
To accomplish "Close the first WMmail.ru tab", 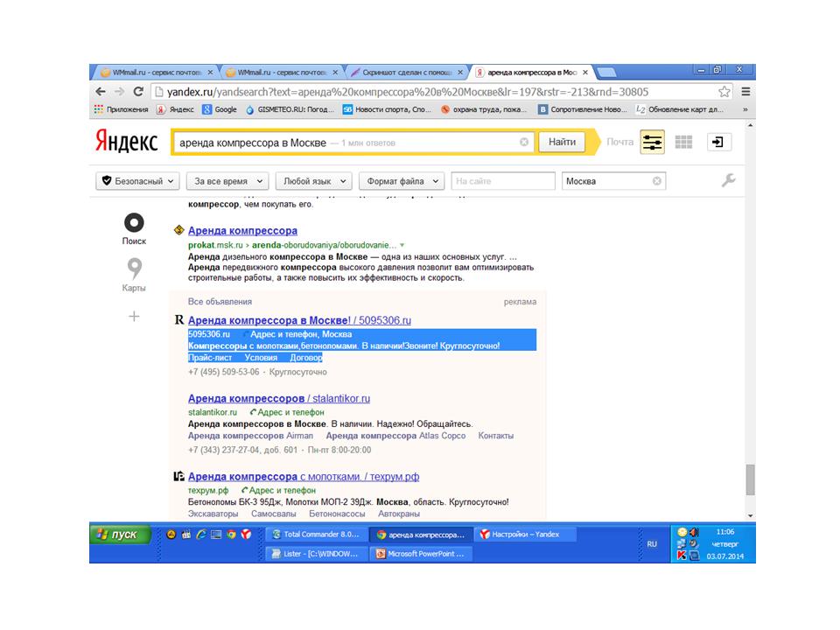I will pos(210,73).
